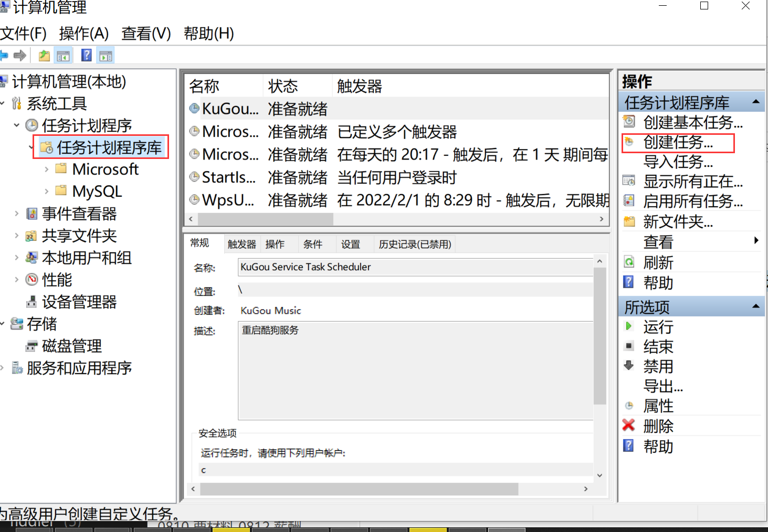Viewport: 768px width, 532px height.
Task: Click the new folder (新文件夹) icon
Action: pyautogui.click(x=628, y=221)
